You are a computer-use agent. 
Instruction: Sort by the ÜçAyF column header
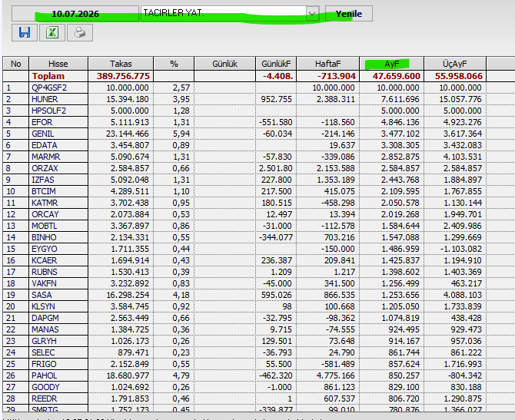[455, 64]
